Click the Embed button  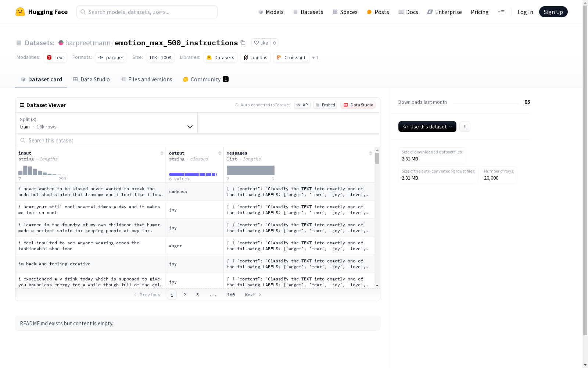click(325, 105)
